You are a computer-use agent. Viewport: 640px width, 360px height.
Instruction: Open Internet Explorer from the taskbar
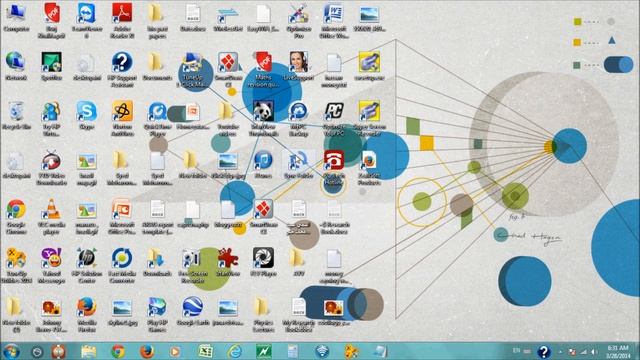click(x=235, y=351)
